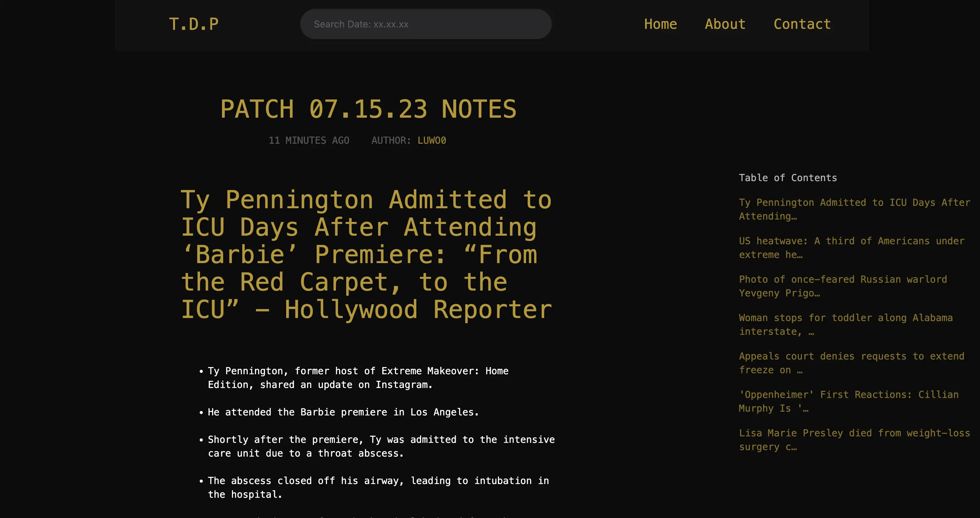Click the Table of Contents heading
The width and height of the screenshot is (980, 518).
tap(787, 178)
